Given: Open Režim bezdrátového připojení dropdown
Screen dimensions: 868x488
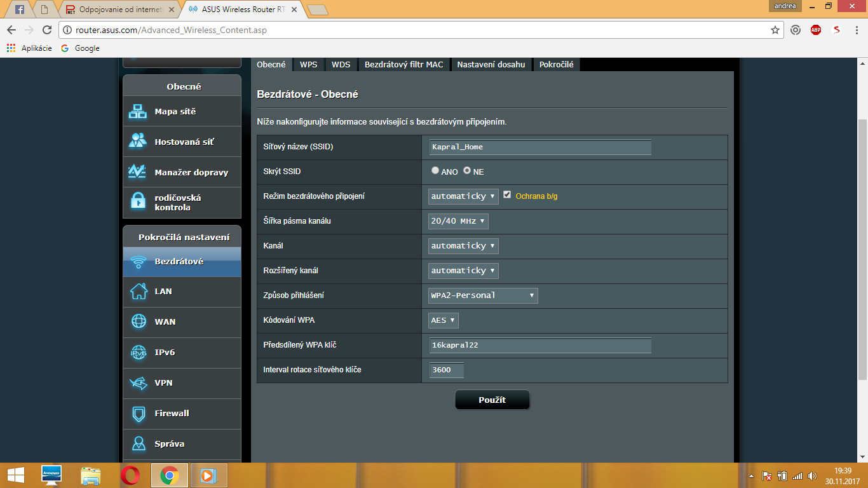Looking at the screenshot, I should pyautogui.click(x=463, y=196).
